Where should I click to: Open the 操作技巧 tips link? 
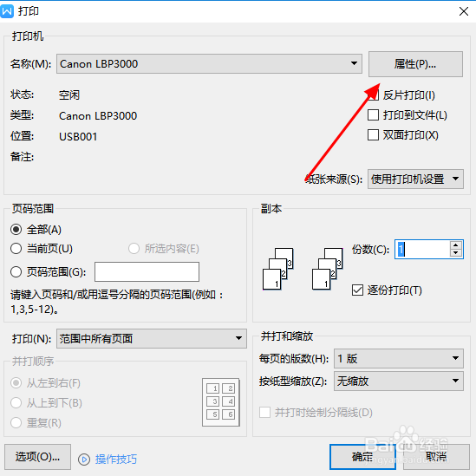click(116, 460)
